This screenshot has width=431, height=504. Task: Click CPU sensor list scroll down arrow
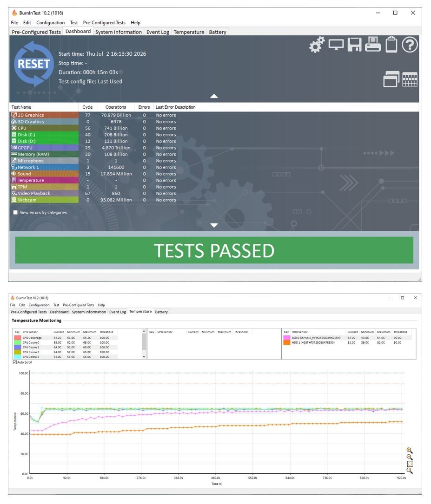tap(144, 356)
